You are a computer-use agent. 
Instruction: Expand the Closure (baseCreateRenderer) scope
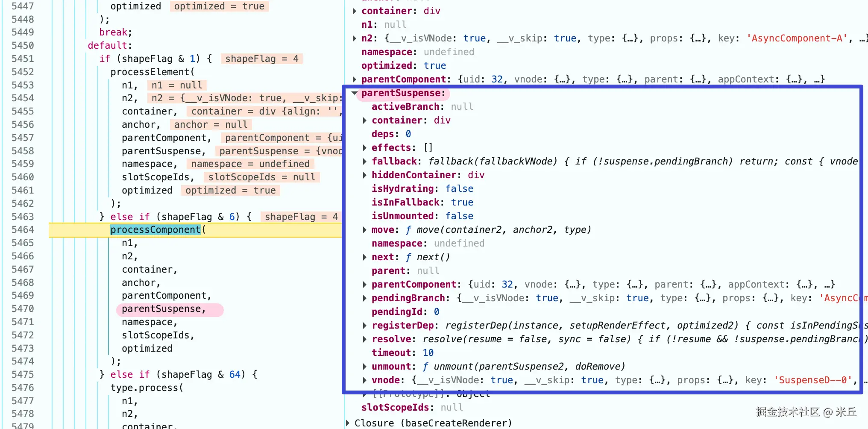pyautogui.click(x=348, y=423)
